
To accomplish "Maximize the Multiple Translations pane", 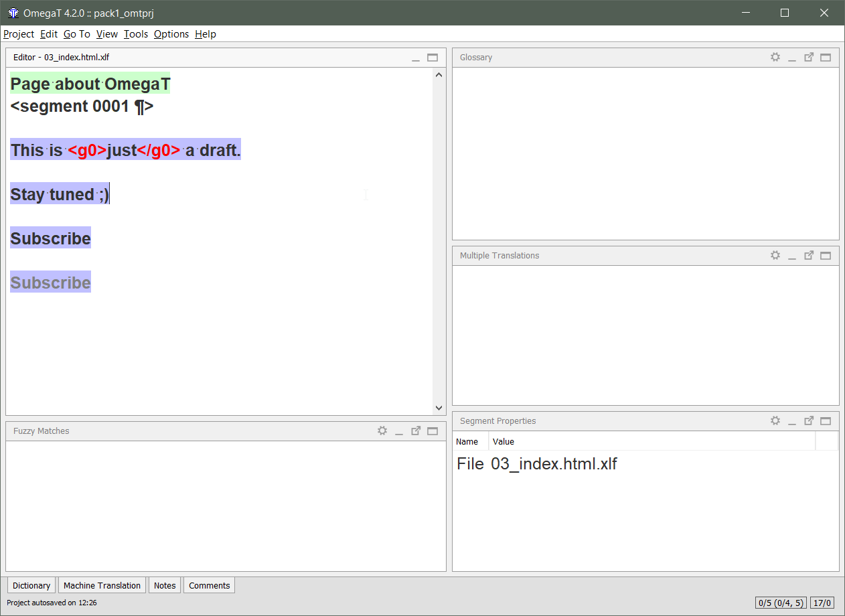I will click(826, 255).
